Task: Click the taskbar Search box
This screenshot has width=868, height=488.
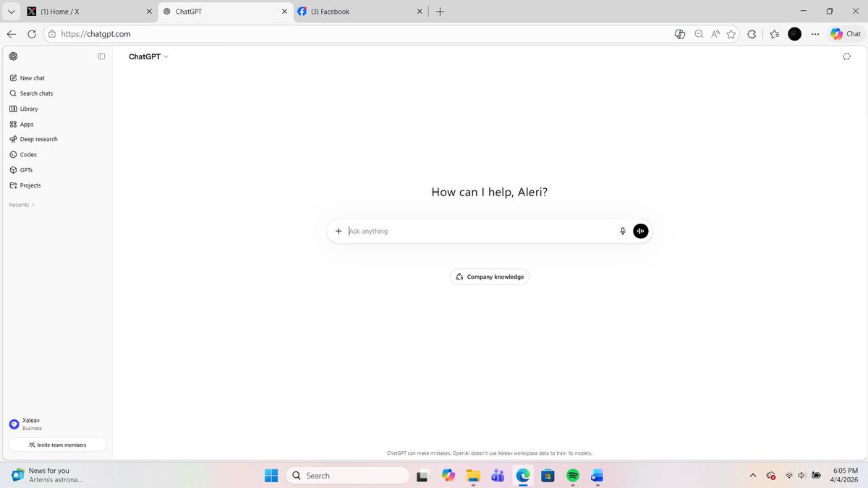Action: pyautogui.click(x=348, y=476)
